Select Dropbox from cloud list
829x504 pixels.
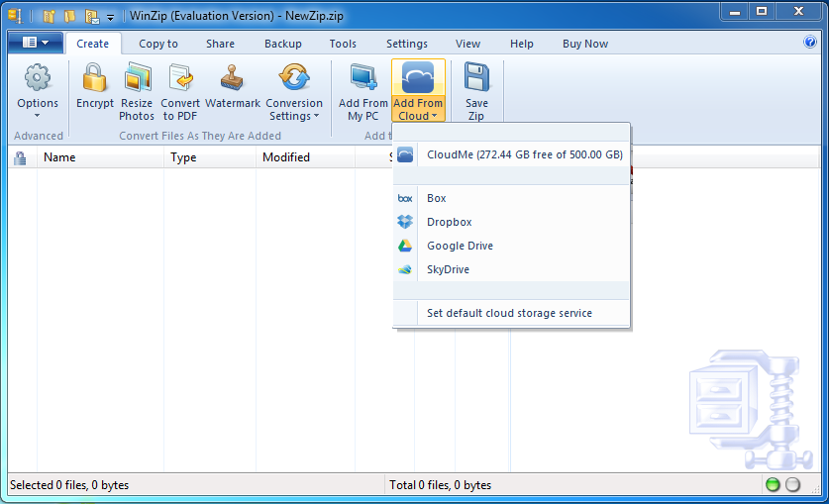[511, 222]
